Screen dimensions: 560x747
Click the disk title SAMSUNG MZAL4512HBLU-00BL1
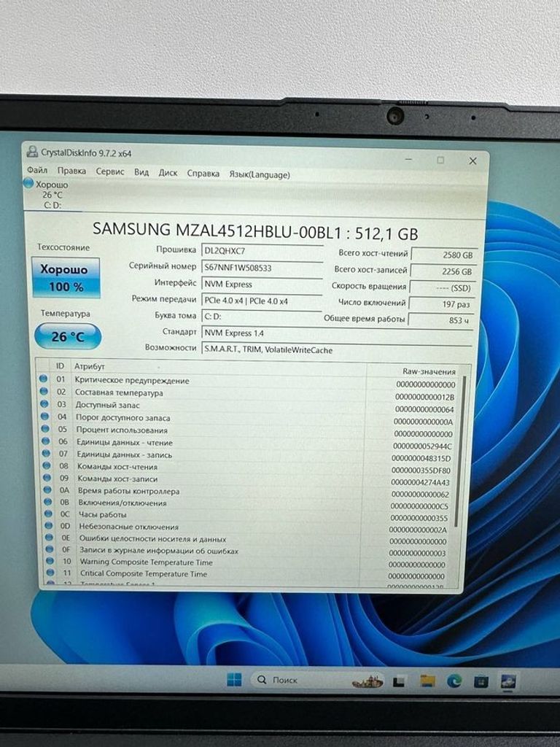click(x=217, y=230)
